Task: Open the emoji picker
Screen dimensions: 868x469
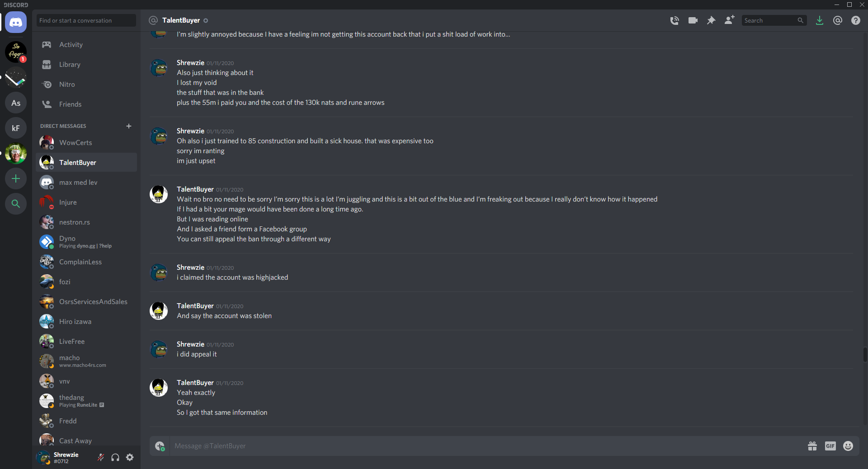Action: (x=848, y=446)
